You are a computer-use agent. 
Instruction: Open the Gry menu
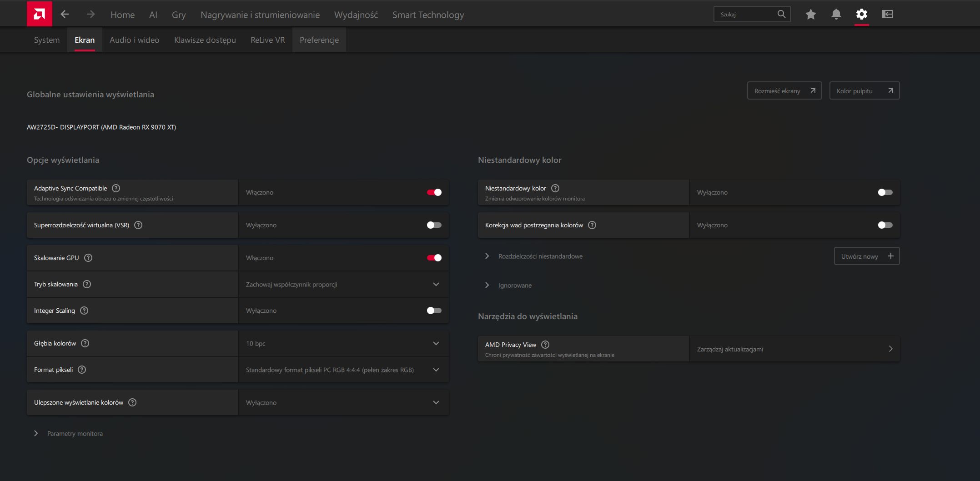[x=179, y=15]
